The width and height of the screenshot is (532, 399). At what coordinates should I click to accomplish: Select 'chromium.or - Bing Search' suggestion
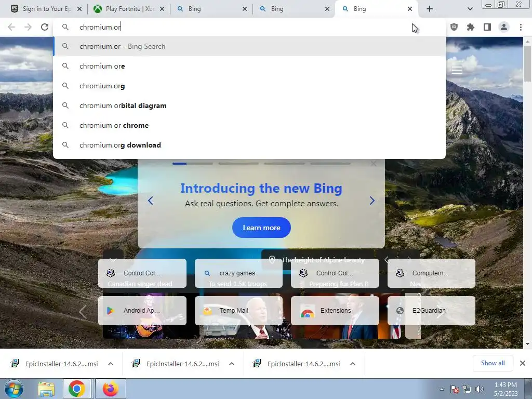(x=249, y=46)
